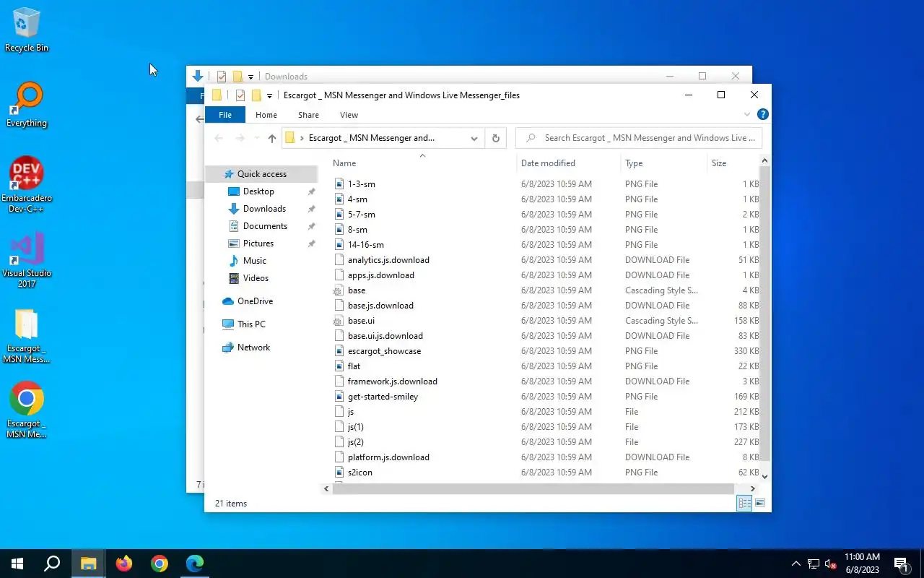
Task: Launch Embarcadero Dev-C++ desktop shortcut
Action: click(x=27, y=185)
